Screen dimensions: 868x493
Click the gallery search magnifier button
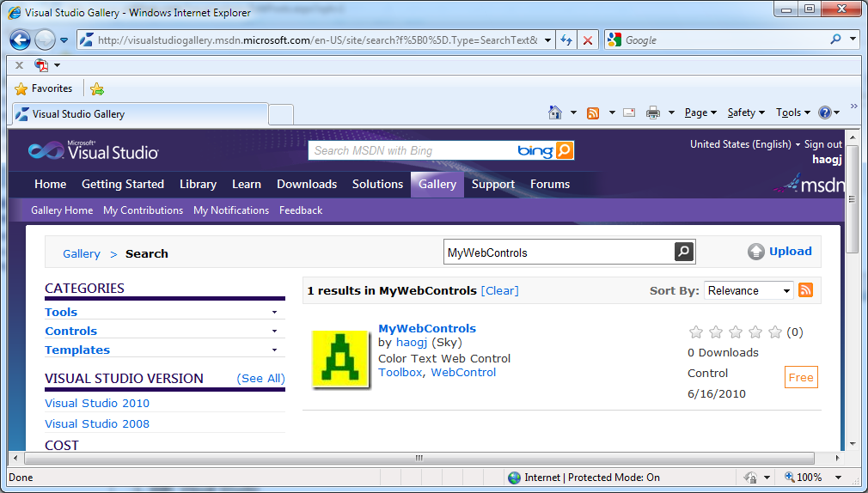point(684,252)
